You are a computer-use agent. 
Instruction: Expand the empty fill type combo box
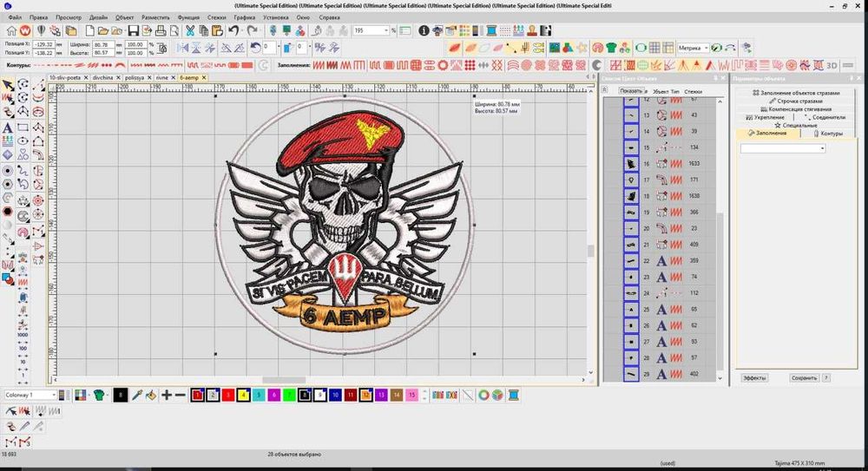(x=822, y=148)
